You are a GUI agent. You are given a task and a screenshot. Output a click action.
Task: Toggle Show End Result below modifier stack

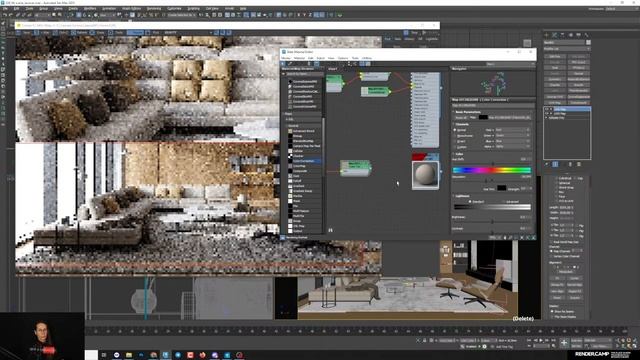[x=555, y=164]
